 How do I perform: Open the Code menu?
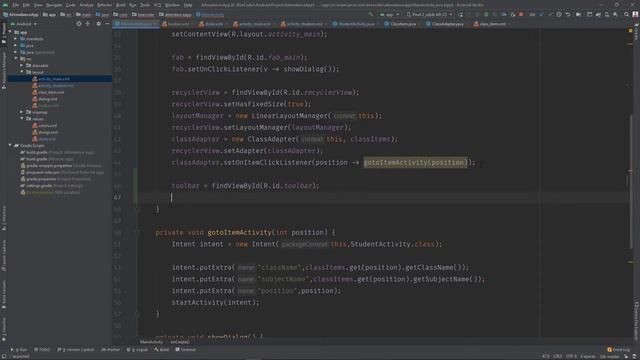click(x=71, y=5)
